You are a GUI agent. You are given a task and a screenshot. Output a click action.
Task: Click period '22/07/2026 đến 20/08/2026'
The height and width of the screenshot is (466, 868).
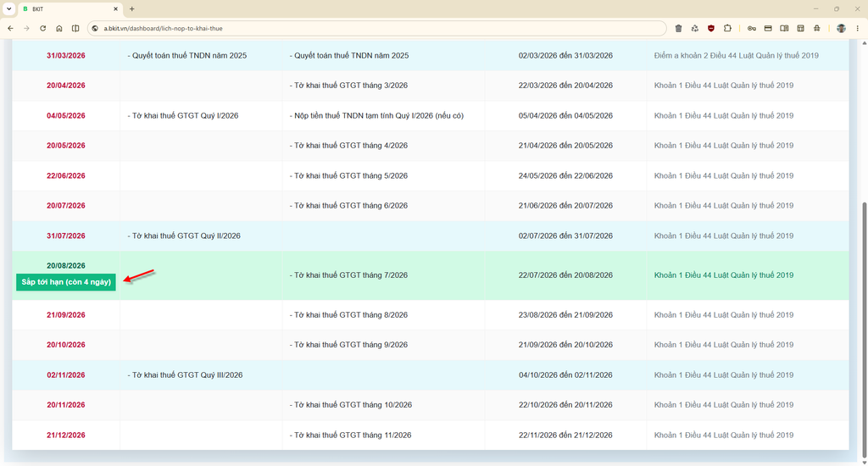click(565, 275)
